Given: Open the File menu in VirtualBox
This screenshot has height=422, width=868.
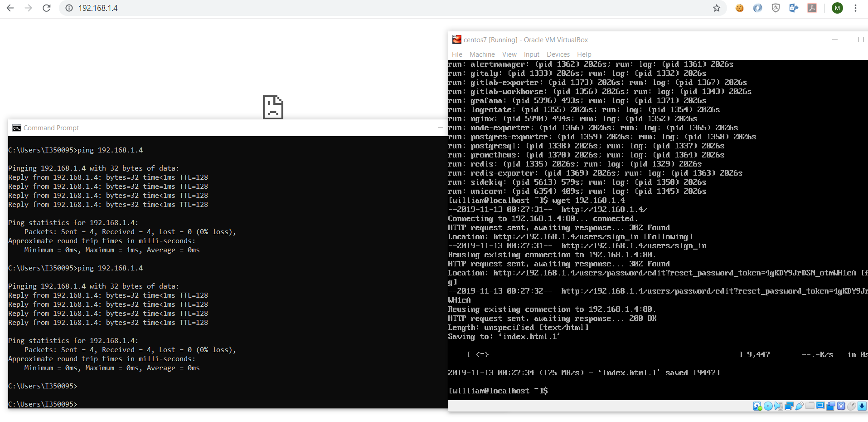Looking at the screenshot, I should click(x=457, y=54).
